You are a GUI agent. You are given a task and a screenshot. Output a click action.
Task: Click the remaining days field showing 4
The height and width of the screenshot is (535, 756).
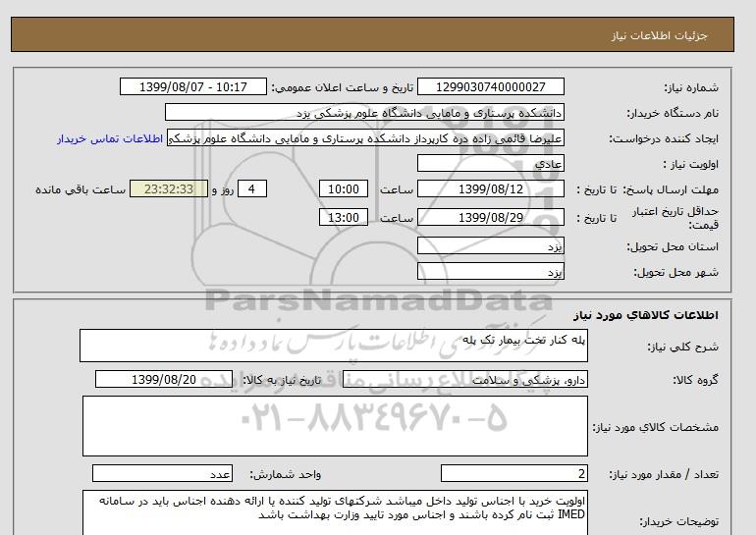coord(252,188)
